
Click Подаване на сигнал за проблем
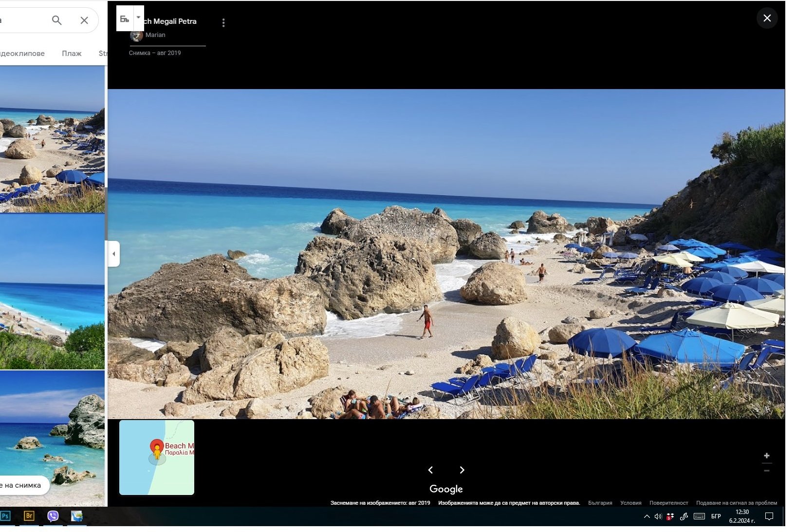(x=736, y=503)
